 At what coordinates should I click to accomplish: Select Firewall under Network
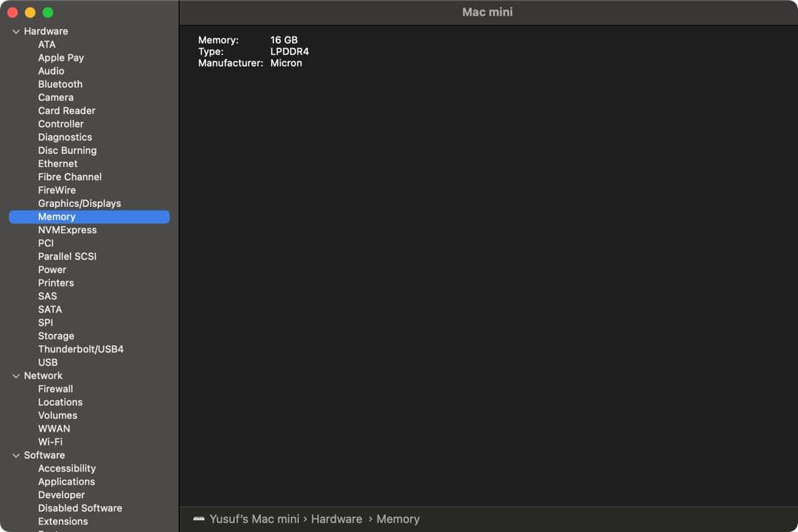point(55,389)
